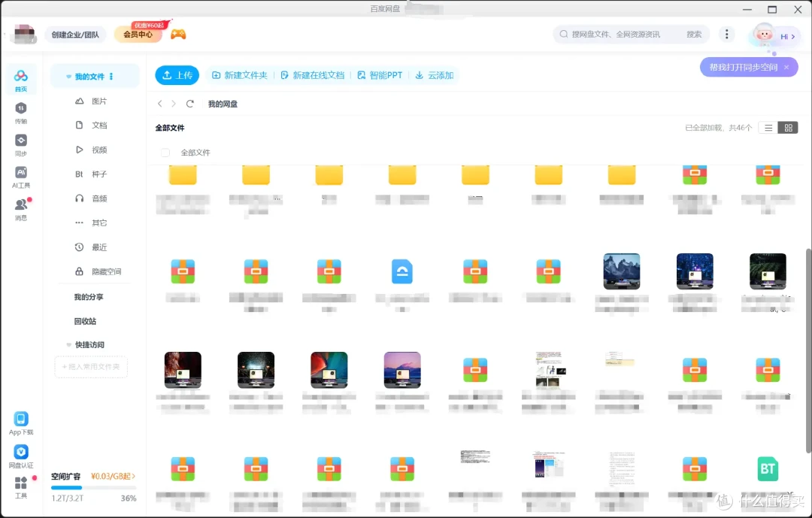Click the 网盘认证 icon
Image resolution: width=812 pixels, height=518 pixels.
pos(21,456)
